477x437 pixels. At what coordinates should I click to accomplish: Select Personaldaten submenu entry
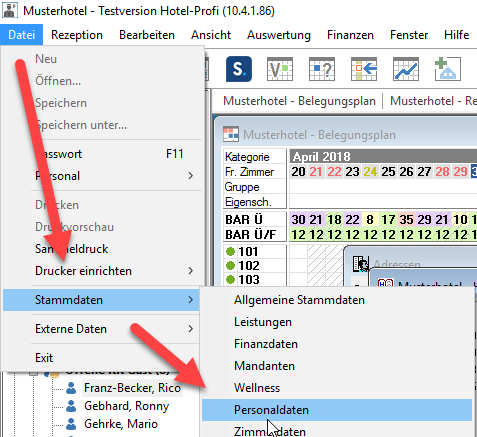tap(337, 410)
